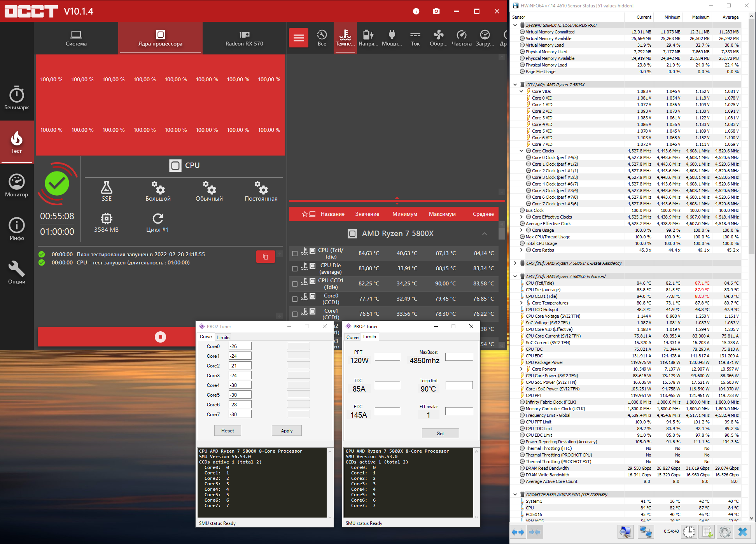The image size is (756, 544).
Task: Check the CPU (Tctl/Tdie) row checkbox
Action: click(295, 254)
